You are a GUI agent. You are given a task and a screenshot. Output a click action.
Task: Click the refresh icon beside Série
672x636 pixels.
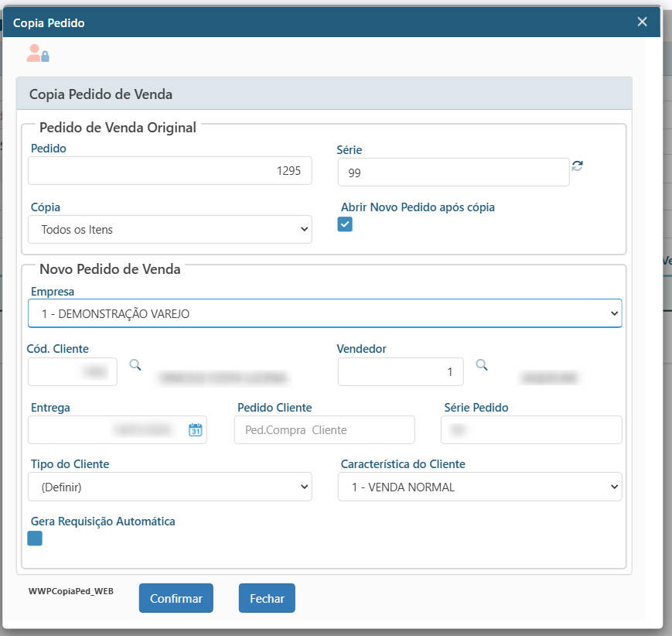[x=577, y=166]
